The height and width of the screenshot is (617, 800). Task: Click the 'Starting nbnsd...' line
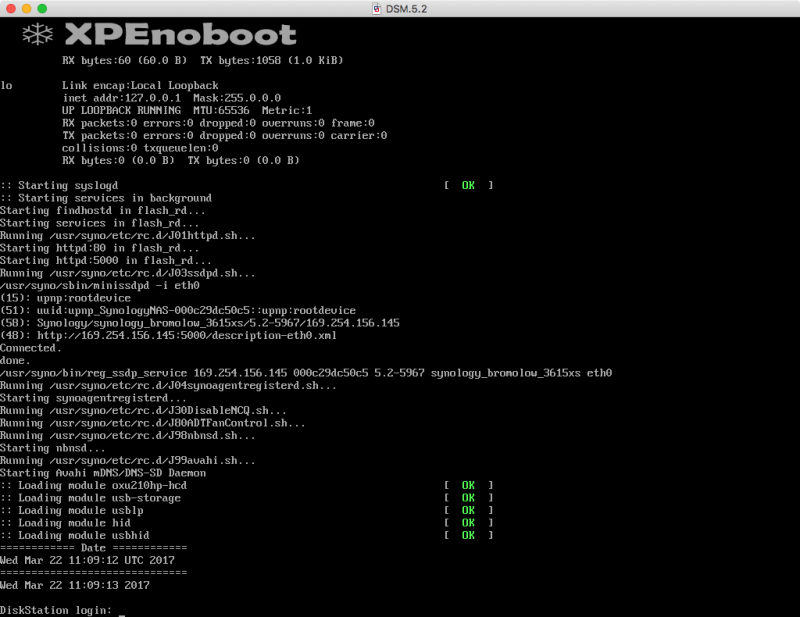pos(53,448)
